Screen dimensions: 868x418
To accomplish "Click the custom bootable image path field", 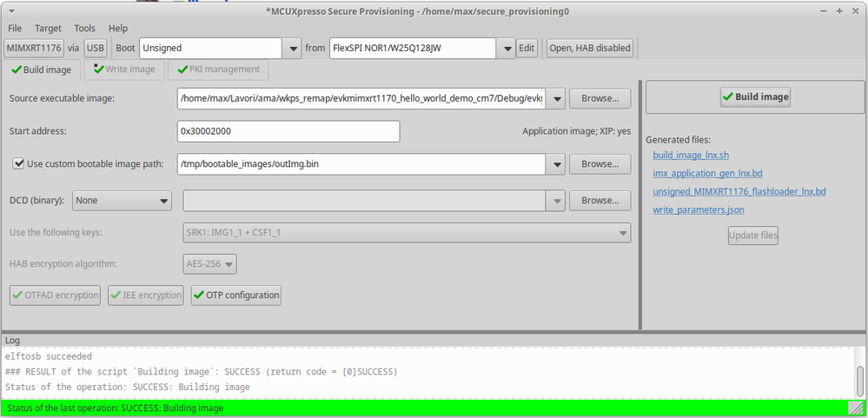I will pyautogui.click(x=362, y=164).
